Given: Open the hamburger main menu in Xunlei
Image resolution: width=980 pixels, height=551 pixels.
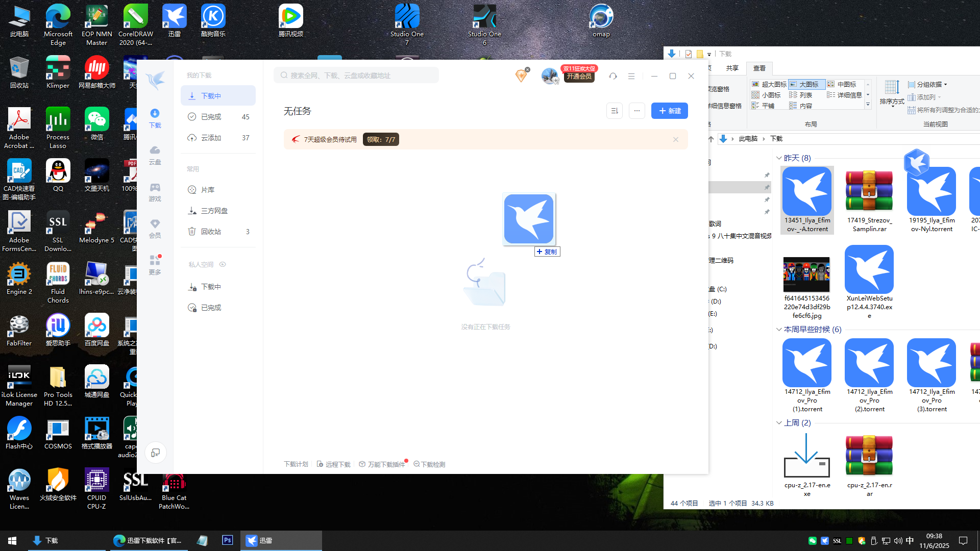Looking at the screenshot, I should [x=631, y=76].
